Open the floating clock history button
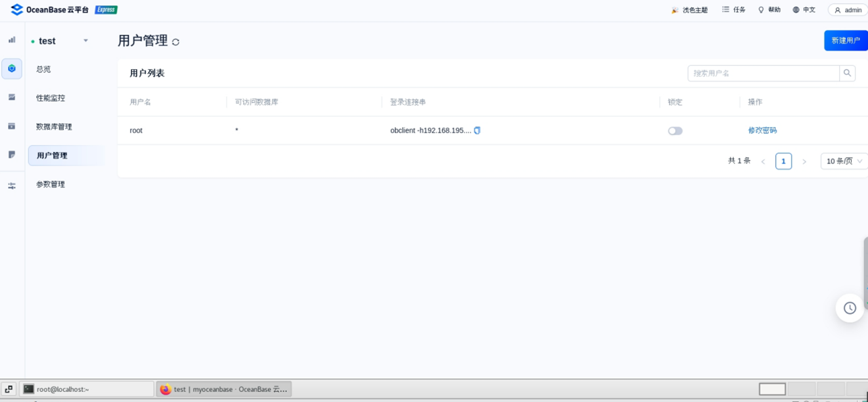 pos(850,308)
